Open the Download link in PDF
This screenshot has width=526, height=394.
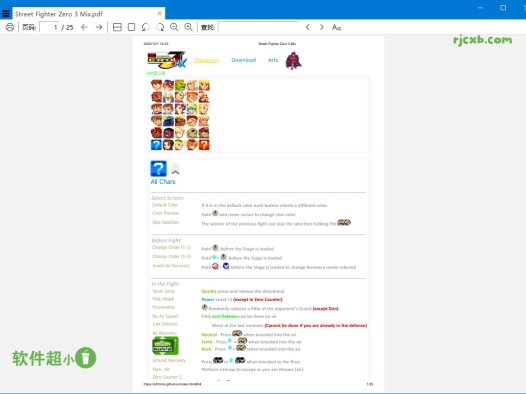click(244, 60)
